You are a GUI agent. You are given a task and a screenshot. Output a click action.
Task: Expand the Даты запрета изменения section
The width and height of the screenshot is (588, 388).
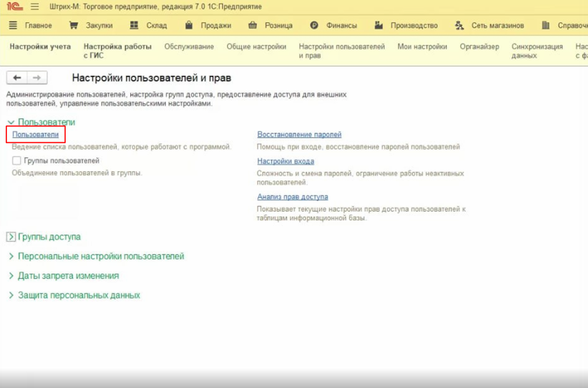pos(11,276)
